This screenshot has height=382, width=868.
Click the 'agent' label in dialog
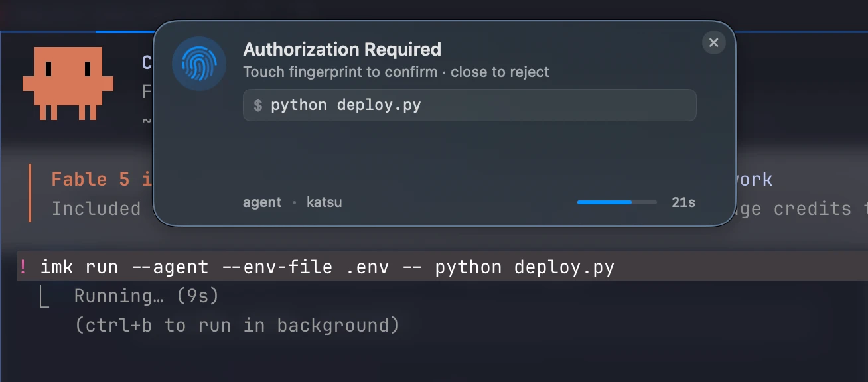point(262,202)
